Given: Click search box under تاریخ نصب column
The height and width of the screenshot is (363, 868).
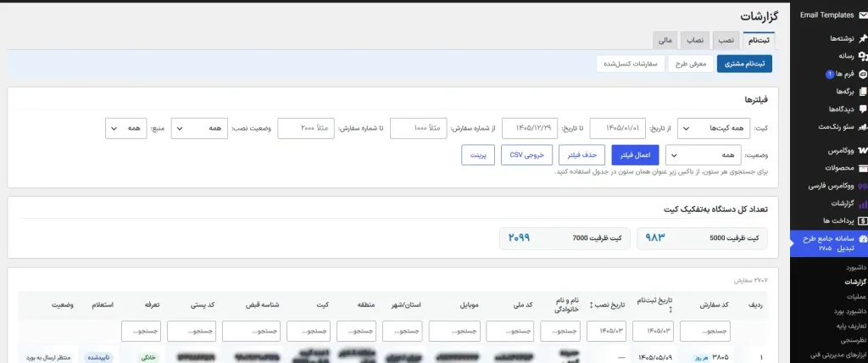Looking at the screenshot, I should point(607,331).
